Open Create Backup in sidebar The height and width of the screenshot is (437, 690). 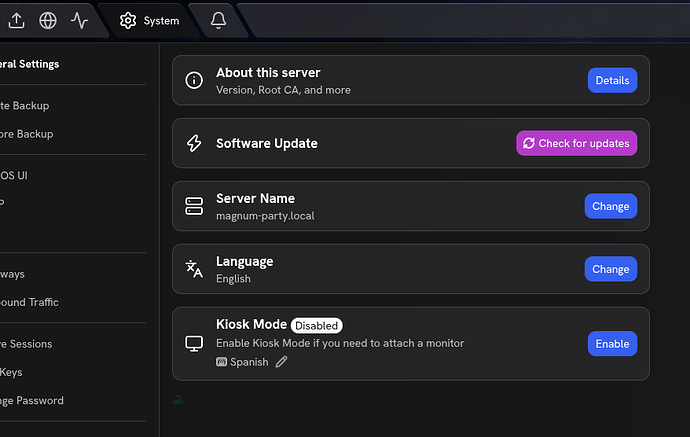pos(25,106)
